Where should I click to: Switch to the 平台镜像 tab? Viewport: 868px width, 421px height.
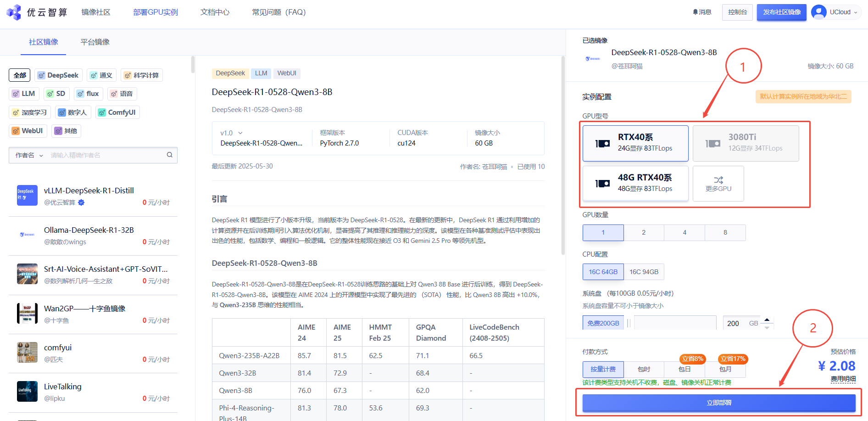point(95,42)
